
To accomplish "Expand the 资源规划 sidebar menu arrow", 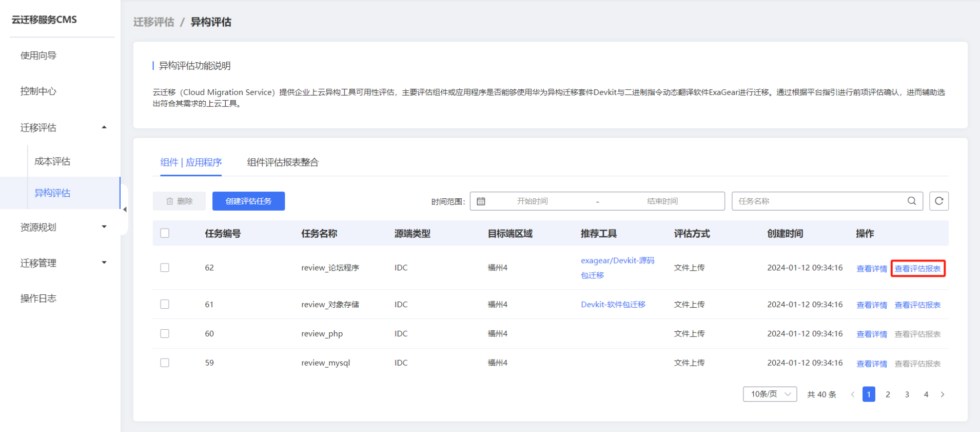I will (104, 227).
